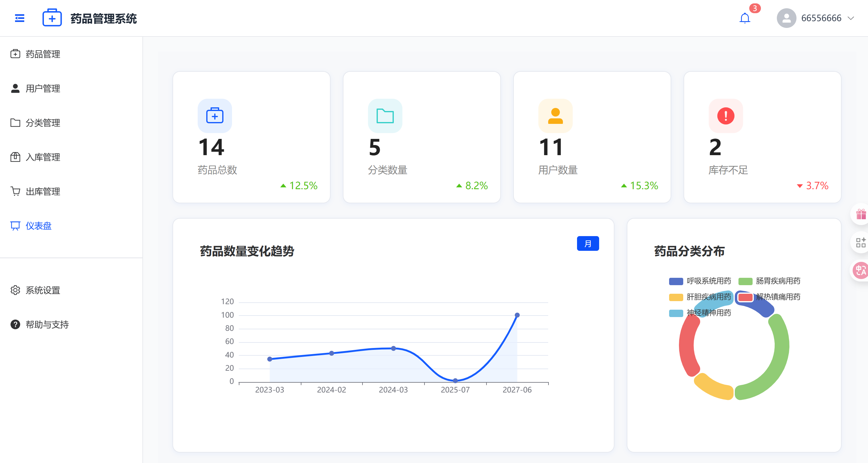
Task: Click the red low-stock alert icon
Action: (x=726, y=116)
